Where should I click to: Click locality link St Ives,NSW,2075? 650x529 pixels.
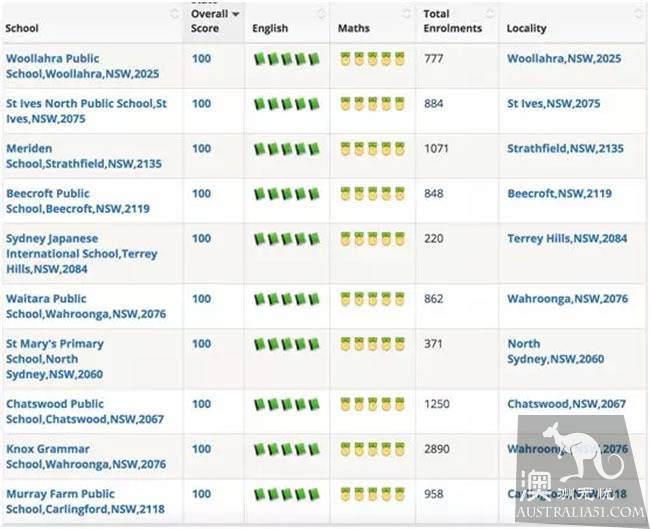554,104
